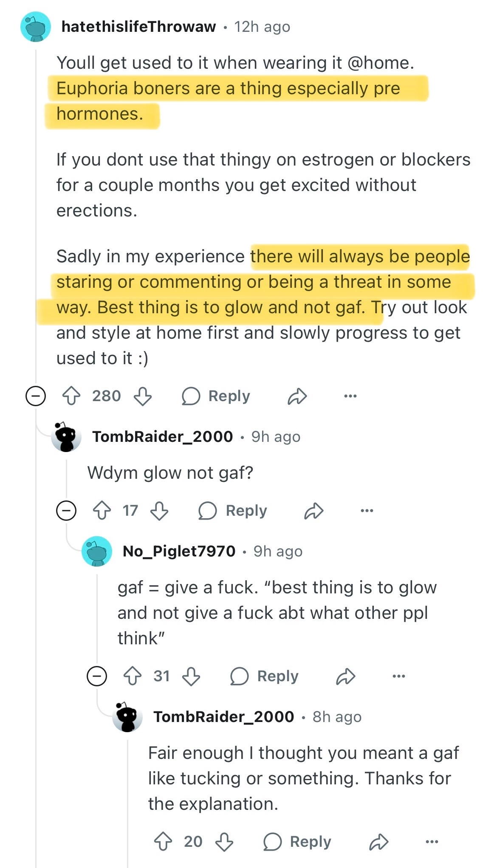Share hatethislifeThrowaw's comment
The height and width of the screenshot is (868, 497).
tap(297, 396)
